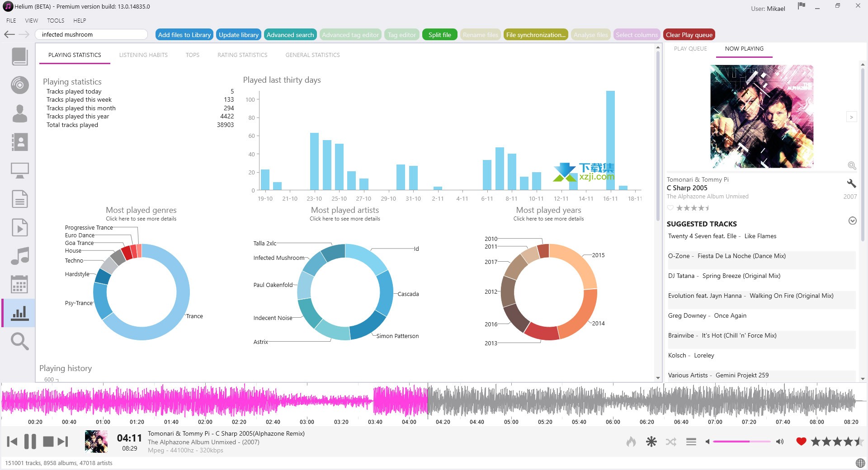Click Most played artists details link
868x470 pixels.
(x=345, y=219)
